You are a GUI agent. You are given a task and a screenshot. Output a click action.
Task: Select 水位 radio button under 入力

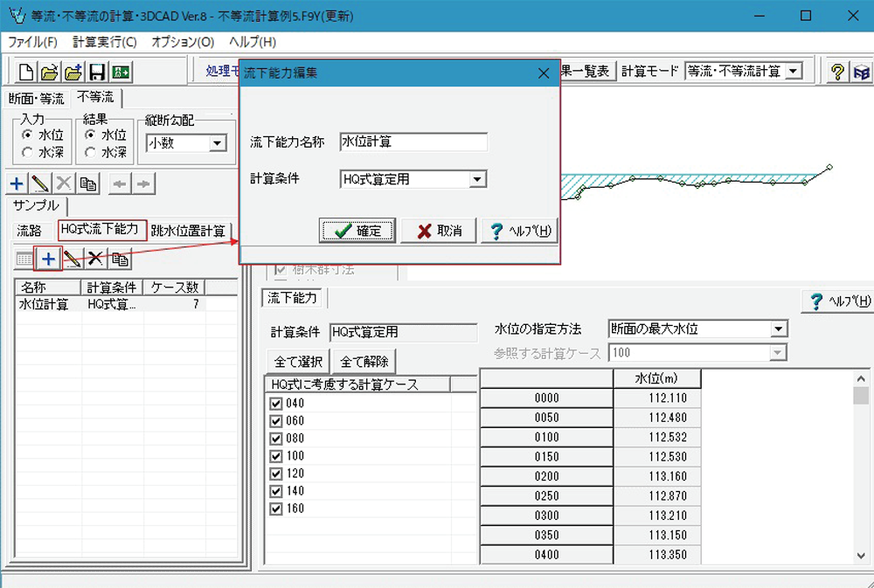point(27,135)
